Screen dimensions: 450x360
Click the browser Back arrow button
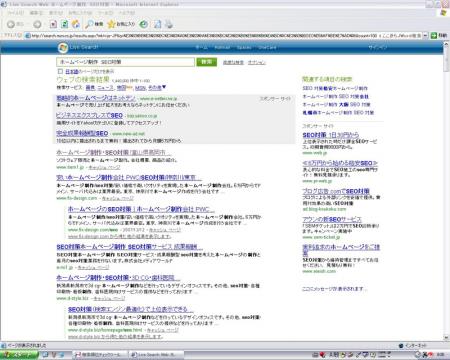pyautogui.click(x=11, y=24)
